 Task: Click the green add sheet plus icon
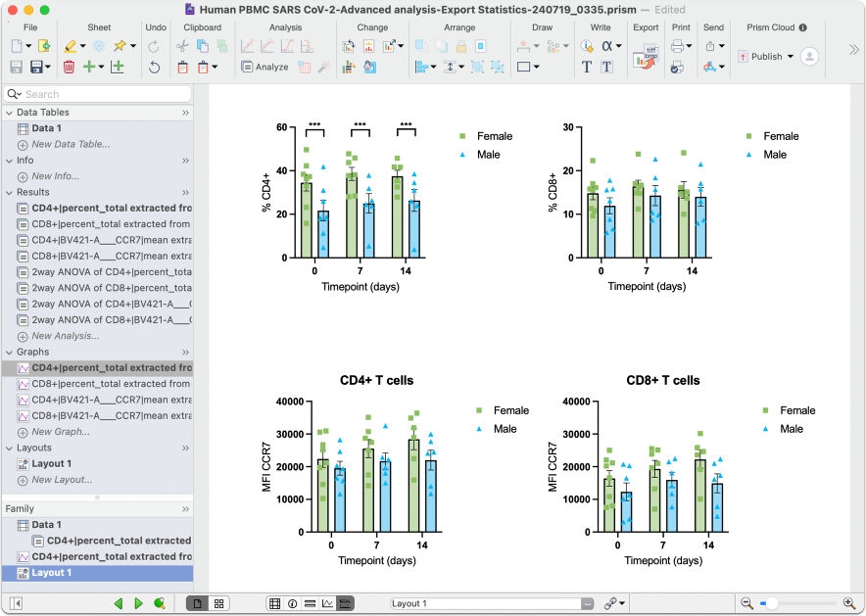(x=89, y=67)
